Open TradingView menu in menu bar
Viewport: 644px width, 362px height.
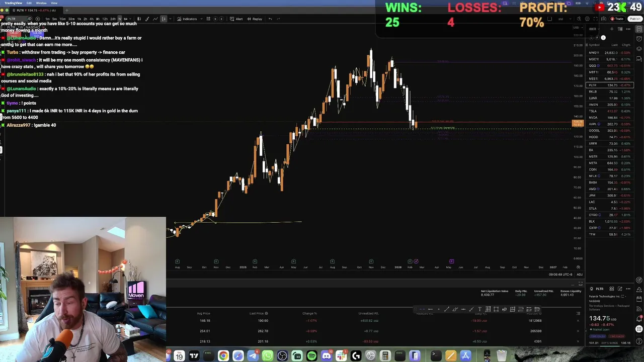coord(14,3)
